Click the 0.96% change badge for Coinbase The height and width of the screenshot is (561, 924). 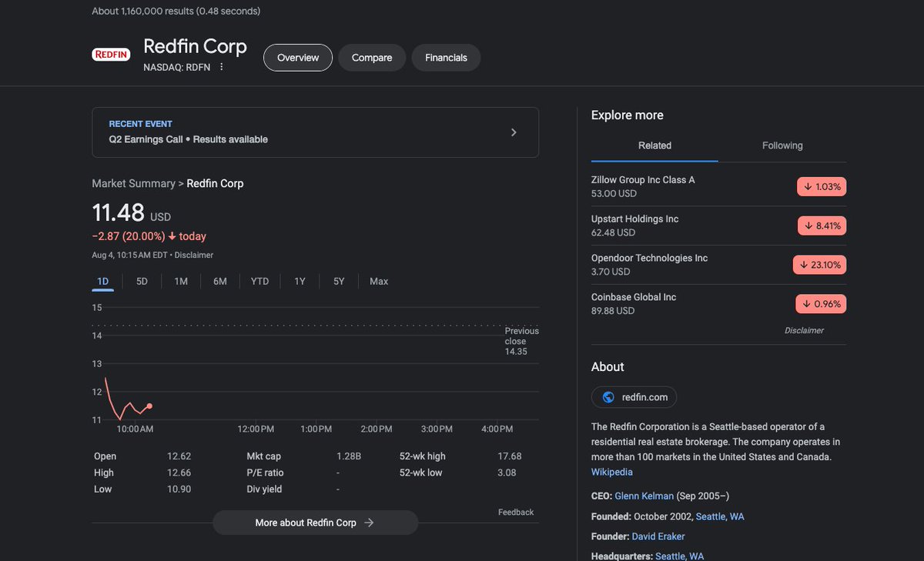[821, 304]
